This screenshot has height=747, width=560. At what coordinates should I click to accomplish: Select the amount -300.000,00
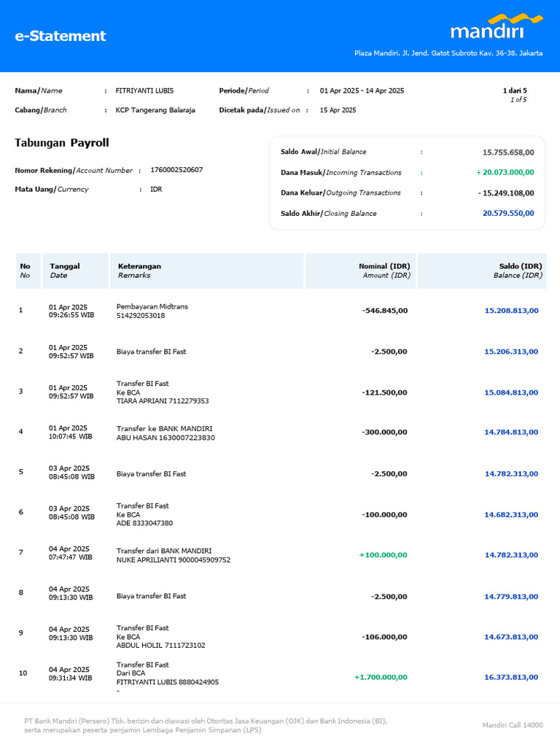pos(385,432)
